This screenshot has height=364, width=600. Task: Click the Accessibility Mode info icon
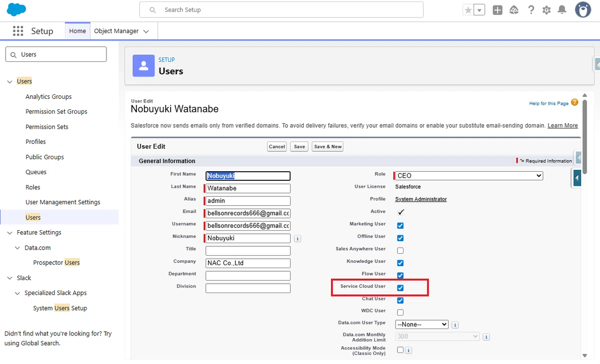click(x=408, y=351)
